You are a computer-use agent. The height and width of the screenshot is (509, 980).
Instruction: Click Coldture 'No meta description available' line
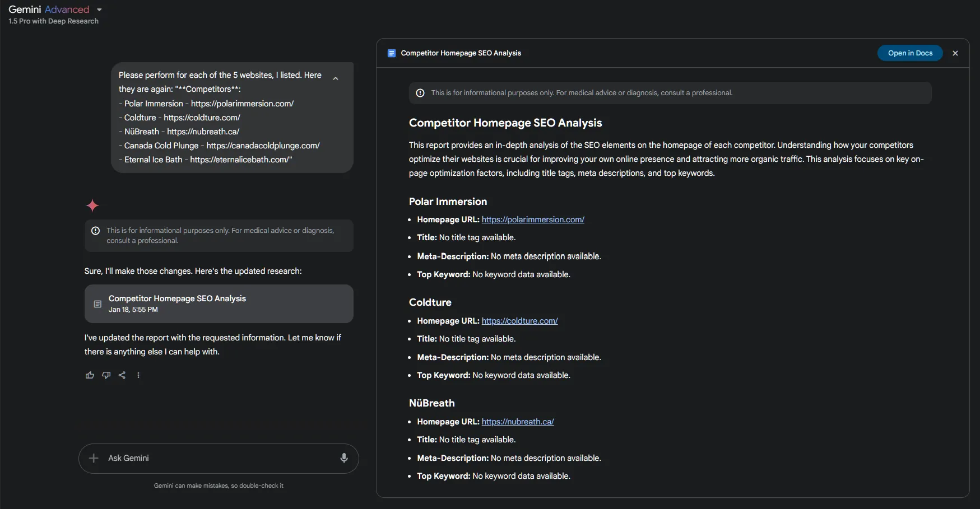click(509, 357)
